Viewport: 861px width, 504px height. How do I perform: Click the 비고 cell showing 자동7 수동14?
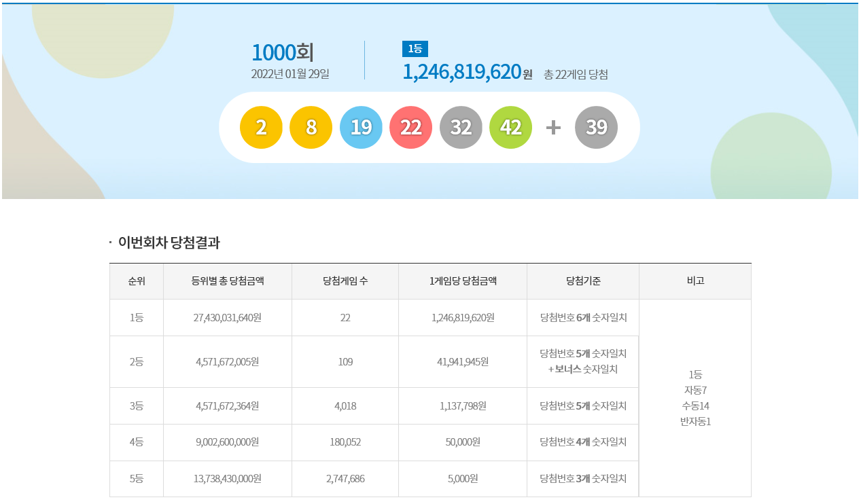(695, 398)
